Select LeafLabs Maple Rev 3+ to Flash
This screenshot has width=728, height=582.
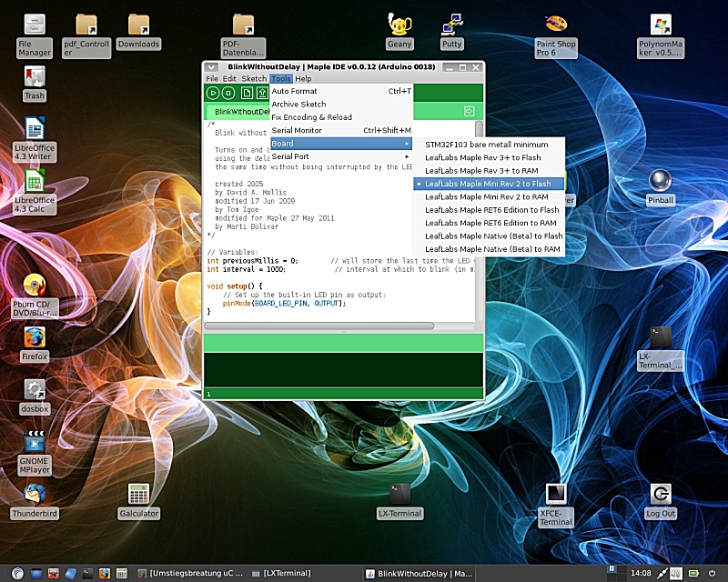(x=489, y=157)
